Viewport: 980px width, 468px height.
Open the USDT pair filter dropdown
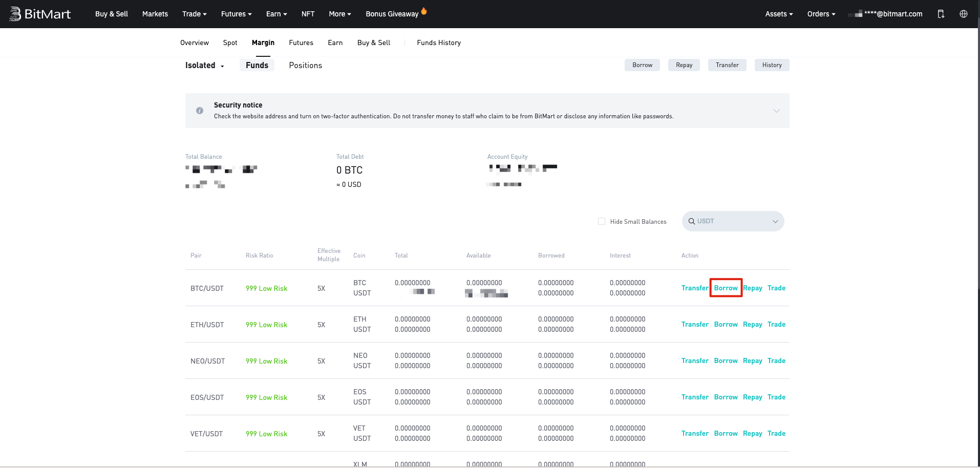(x=775, y=221)
